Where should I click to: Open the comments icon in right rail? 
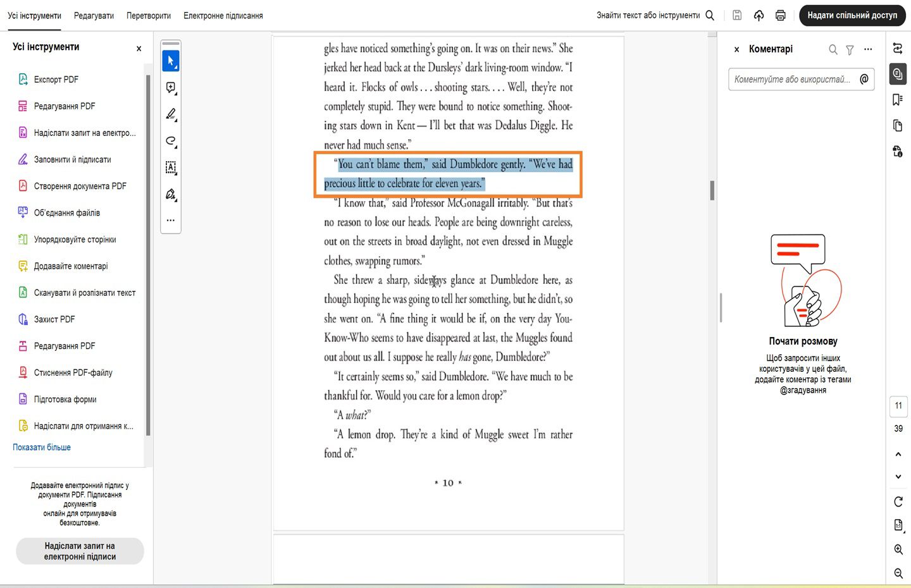pyautogui.click(x=898, y=74)
